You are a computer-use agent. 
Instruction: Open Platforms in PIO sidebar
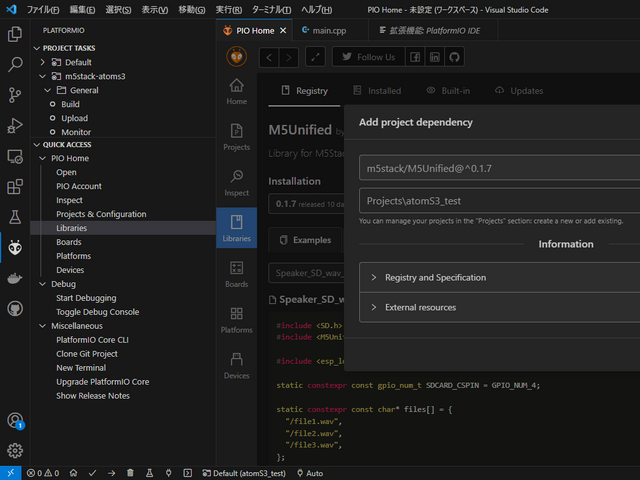(x=237, y=320)
